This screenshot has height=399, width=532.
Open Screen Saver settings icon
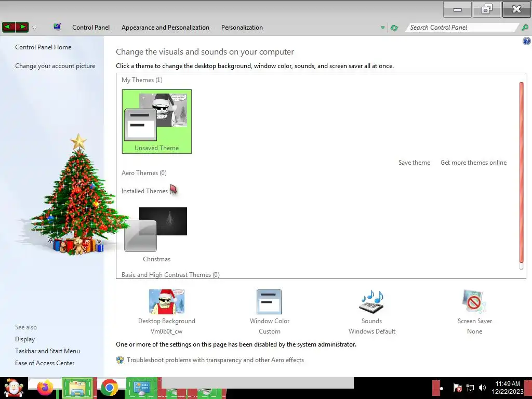[474, 302]
